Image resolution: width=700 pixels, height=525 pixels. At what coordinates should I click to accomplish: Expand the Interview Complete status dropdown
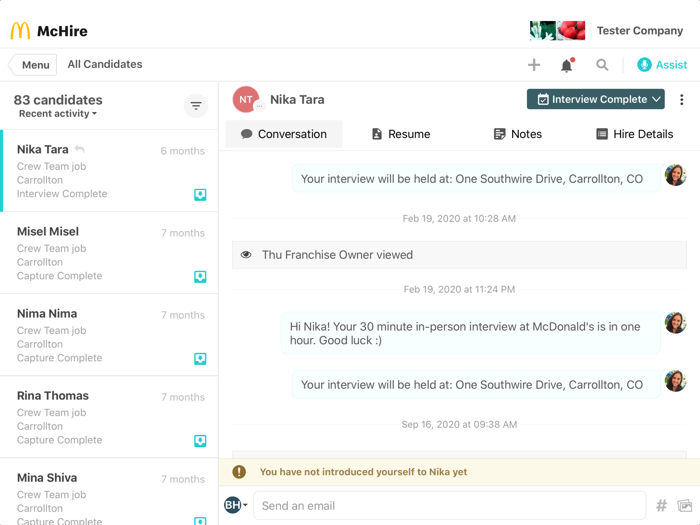pyautogui.click(x=596, y=99)
